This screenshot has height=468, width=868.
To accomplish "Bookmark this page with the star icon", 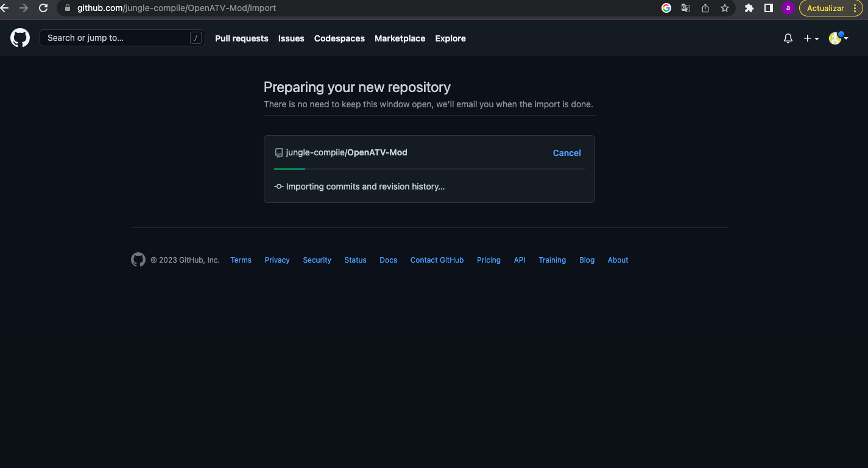I will (724, 8).
